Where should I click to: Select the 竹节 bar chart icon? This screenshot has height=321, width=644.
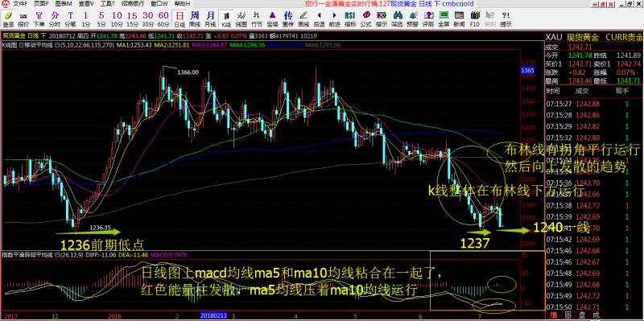click(257, 19)
